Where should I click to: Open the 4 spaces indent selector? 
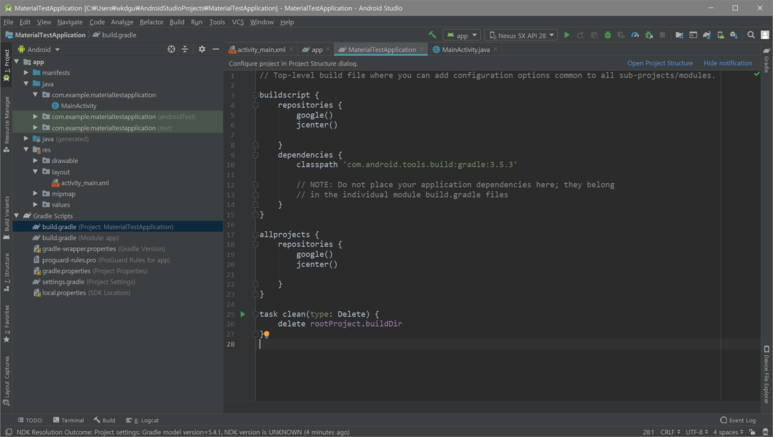coord(728,432)
